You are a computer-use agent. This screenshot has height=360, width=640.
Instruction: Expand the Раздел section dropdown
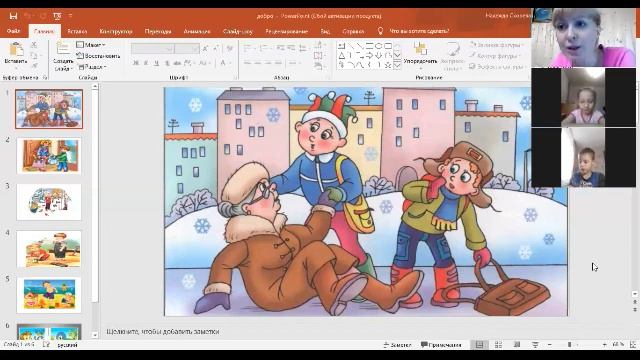tap(92, 67)
